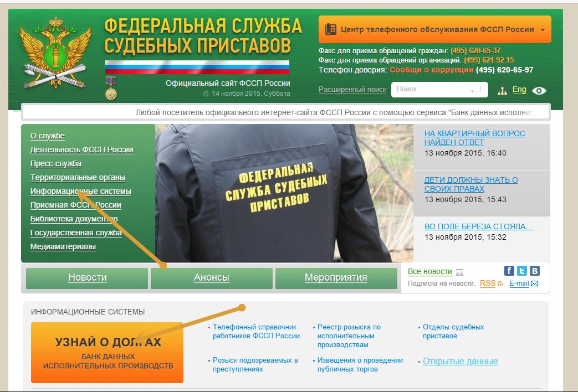Open Приемная ФССП России menu item
The width and height of the screenshot is (578, 392).
point(75,205)
